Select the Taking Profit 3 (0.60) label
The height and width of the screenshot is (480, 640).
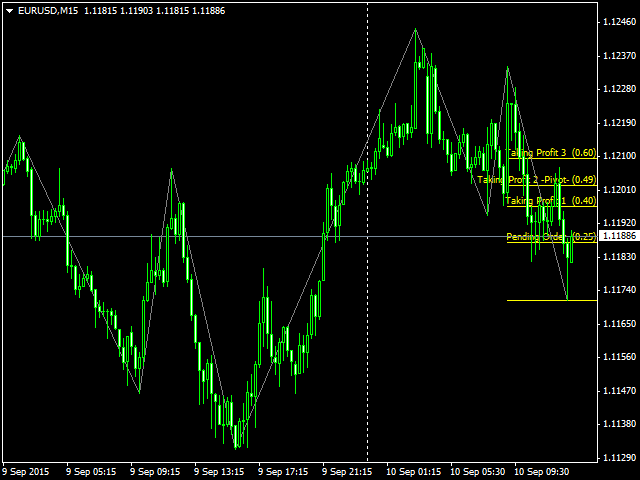click(x=551, y=153)
